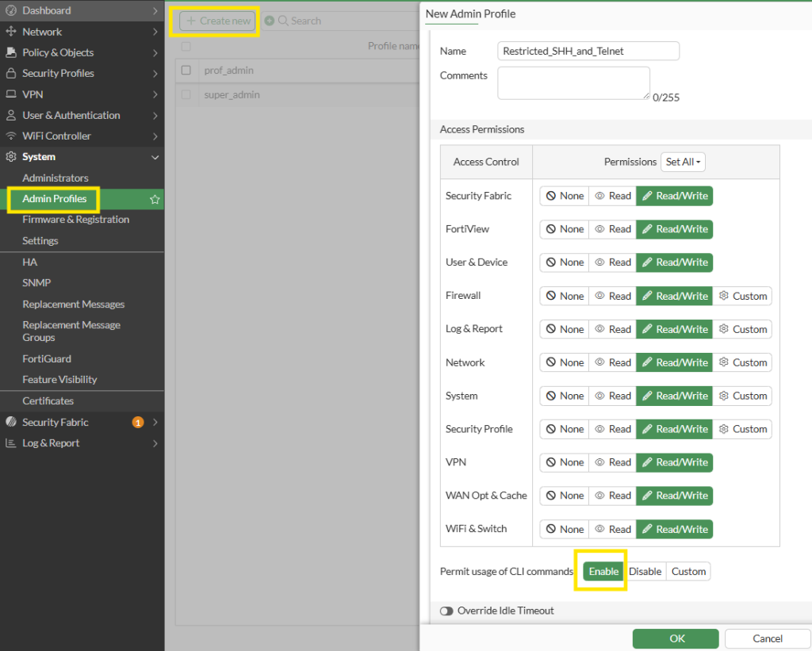The height and width of the screenshot is (651, 812).
Task: Click the Network cross-arrows icon
Action: pyautogui.click(x=11, y=32)
